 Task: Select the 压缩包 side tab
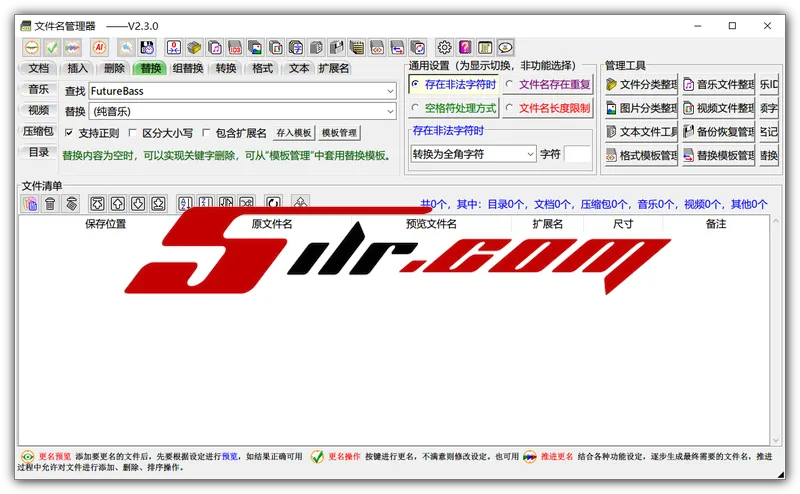[x=38, y=131]
